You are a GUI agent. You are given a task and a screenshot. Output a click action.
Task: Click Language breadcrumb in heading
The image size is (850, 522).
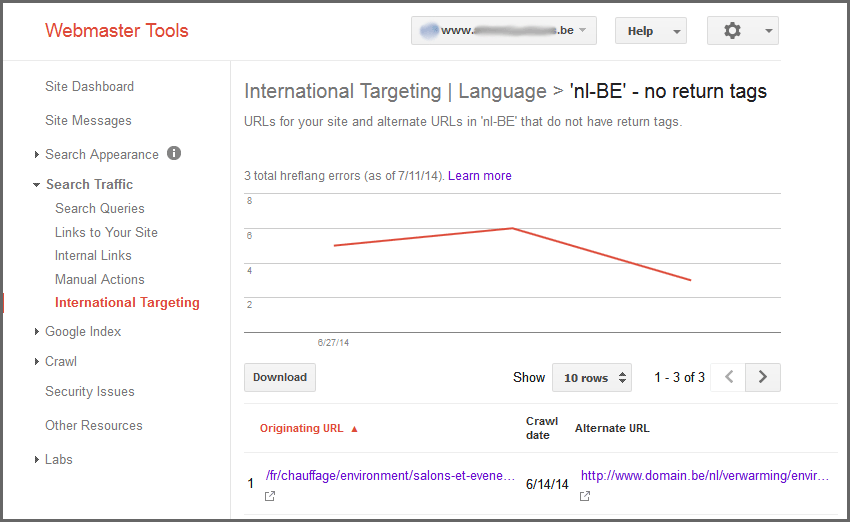[x=503, y=91]
